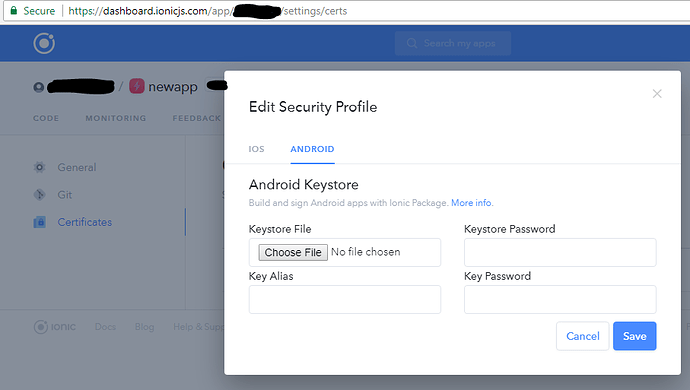This screenshot has width=690, height=390.
Task: Click the Git branch icon
Action: click(x=40, y=195)
